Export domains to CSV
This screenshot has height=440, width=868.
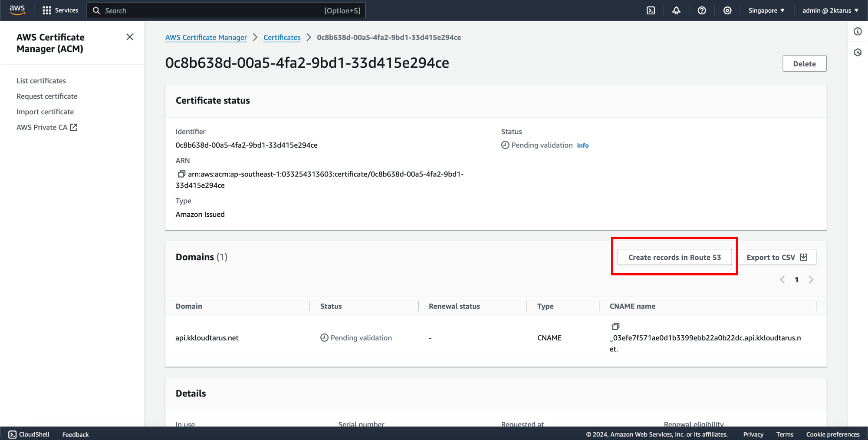tap(777, 257)
